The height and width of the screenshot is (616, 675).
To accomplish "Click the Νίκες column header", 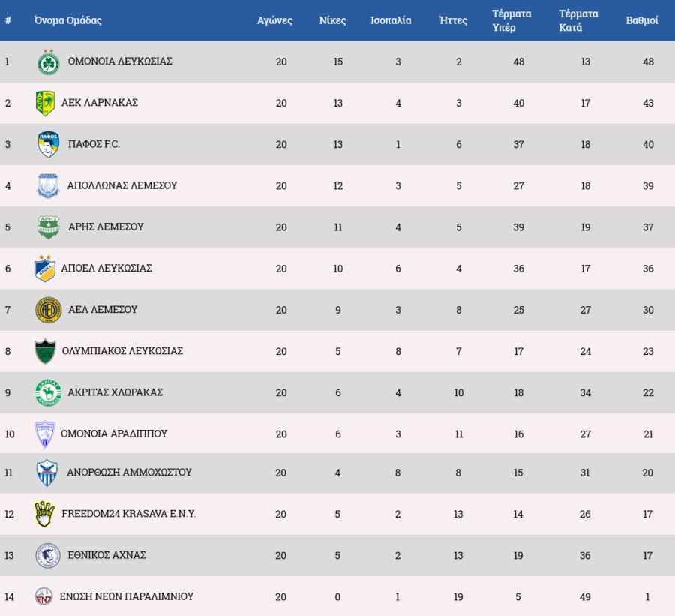I will 334,20.
